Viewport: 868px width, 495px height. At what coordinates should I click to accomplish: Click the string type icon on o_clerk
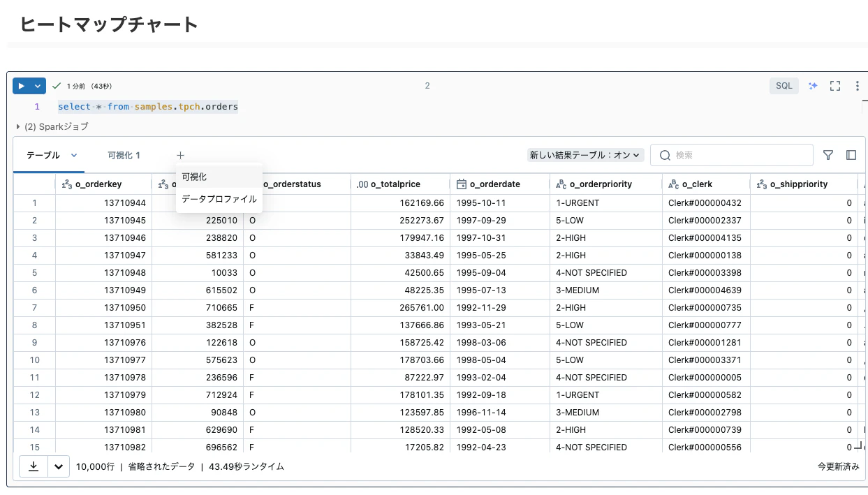pos(673,184)
